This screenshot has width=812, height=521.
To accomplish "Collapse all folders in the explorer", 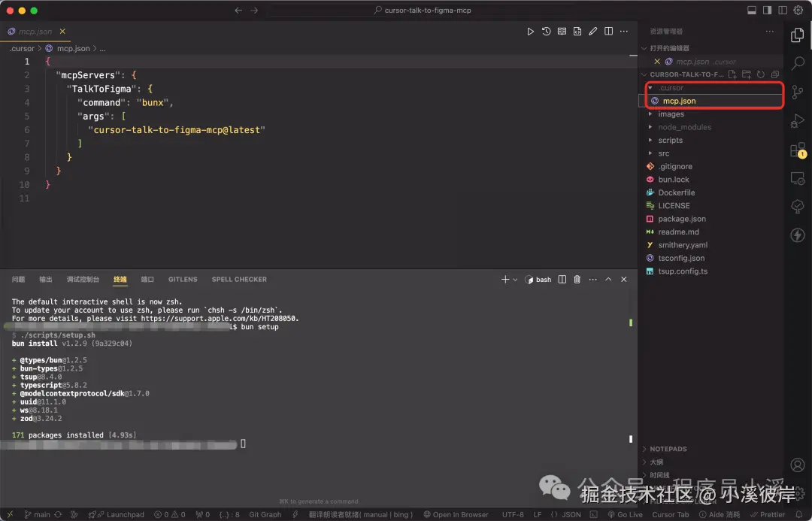I will pyautogui.click(x=775, y=74).
